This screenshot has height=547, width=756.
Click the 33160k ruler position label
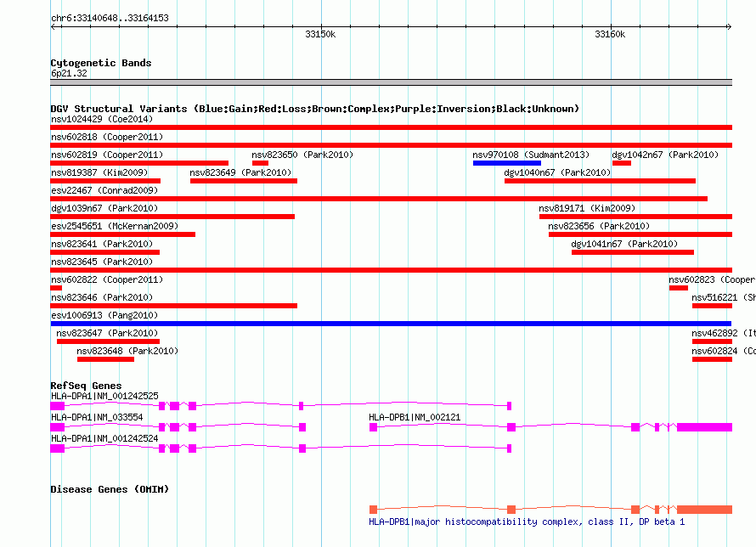tap(610, 34)
